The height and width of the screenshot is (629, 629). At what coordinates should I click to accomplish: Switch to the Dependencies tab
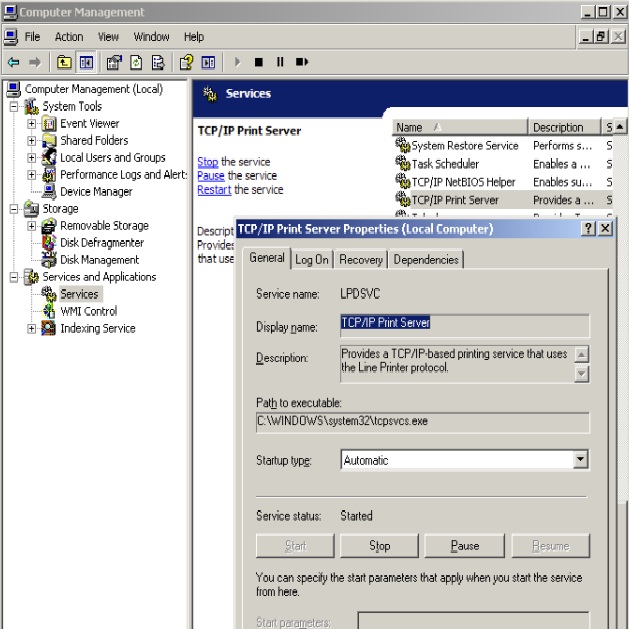pos(426,260)
